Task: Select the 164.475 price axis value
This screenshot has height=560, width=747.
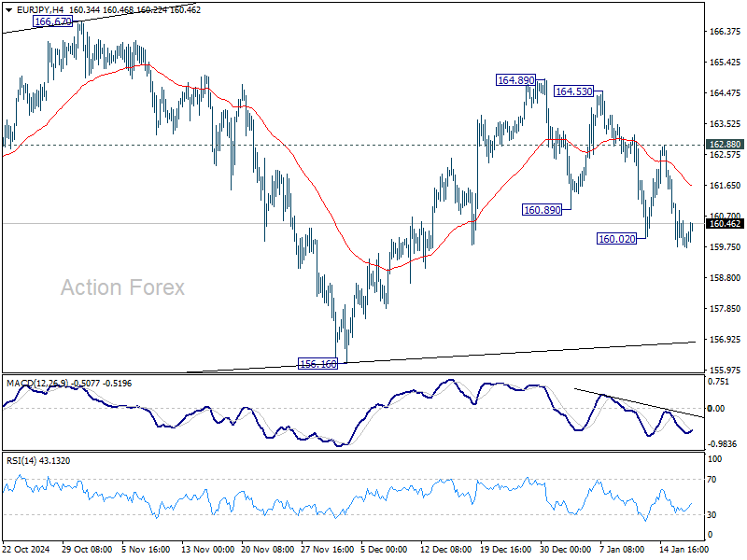Action: pos(726,92)
